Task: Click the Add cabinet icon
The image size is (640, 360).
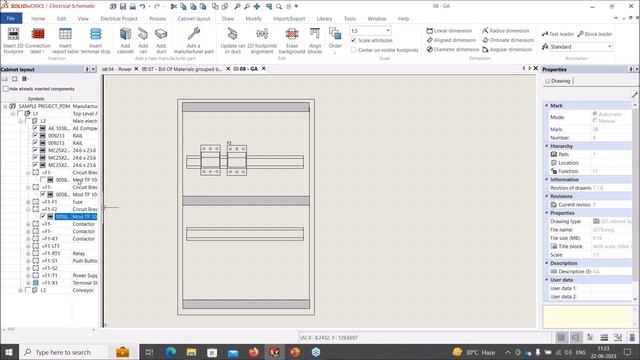Action: (x=125, y=34)
